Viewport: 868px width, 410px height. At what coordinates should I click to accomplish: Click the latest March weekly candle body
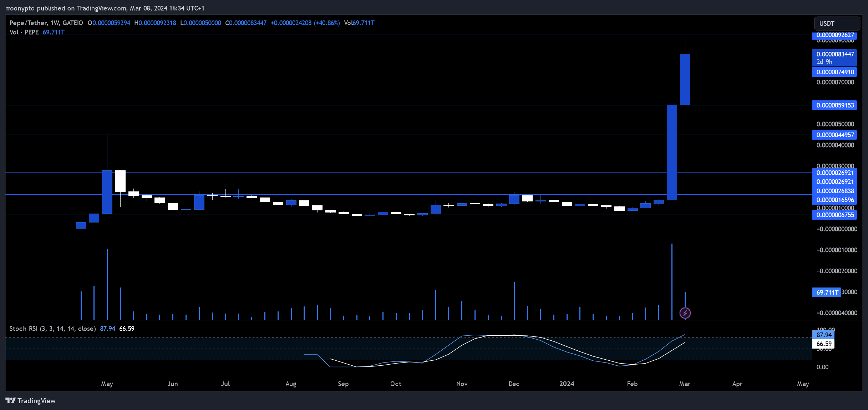tap(685, 80)
